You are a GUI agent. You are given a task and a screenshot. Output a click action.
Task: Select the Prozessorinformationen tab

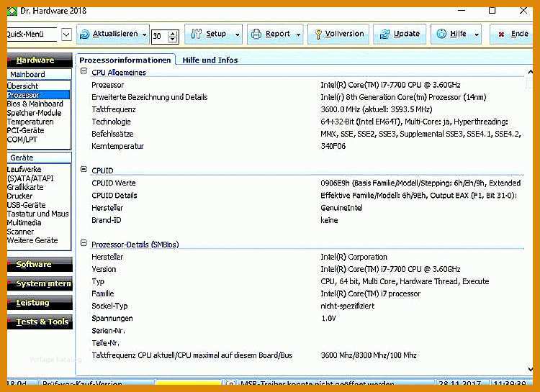click(x=125, y=60)
